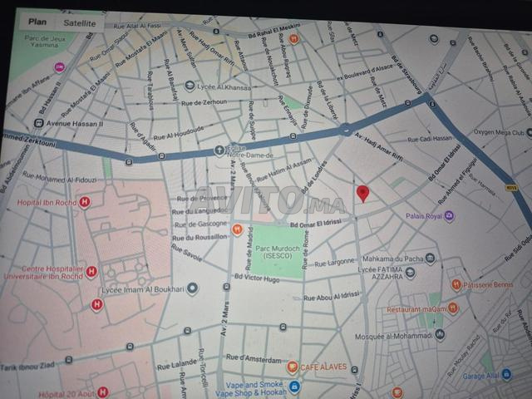The width and height of the screenshot is (532, 399).
Task: Click the Oxygen Mega Club marker
Action: point(529,131)
